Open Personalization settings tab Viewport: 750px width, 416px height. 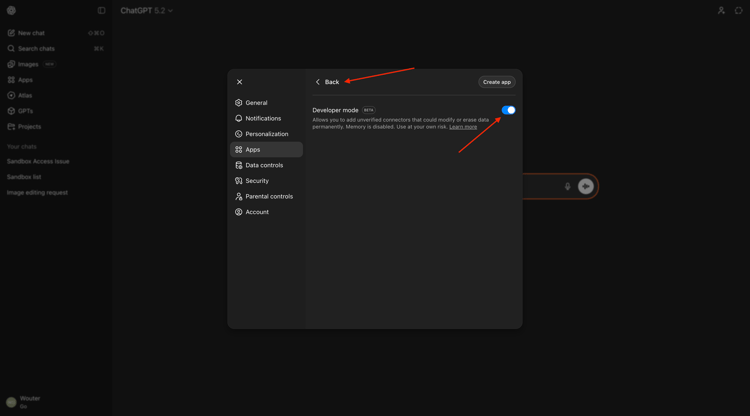(266, 134)
